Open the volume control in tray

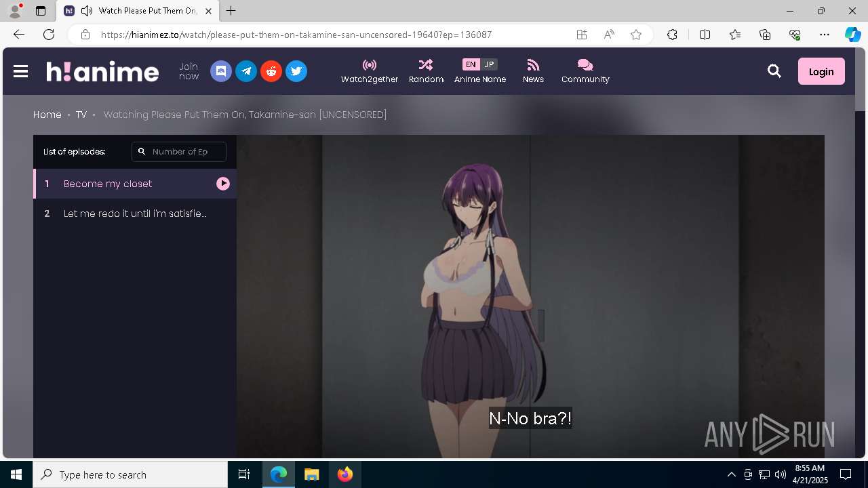coord(781,474)
